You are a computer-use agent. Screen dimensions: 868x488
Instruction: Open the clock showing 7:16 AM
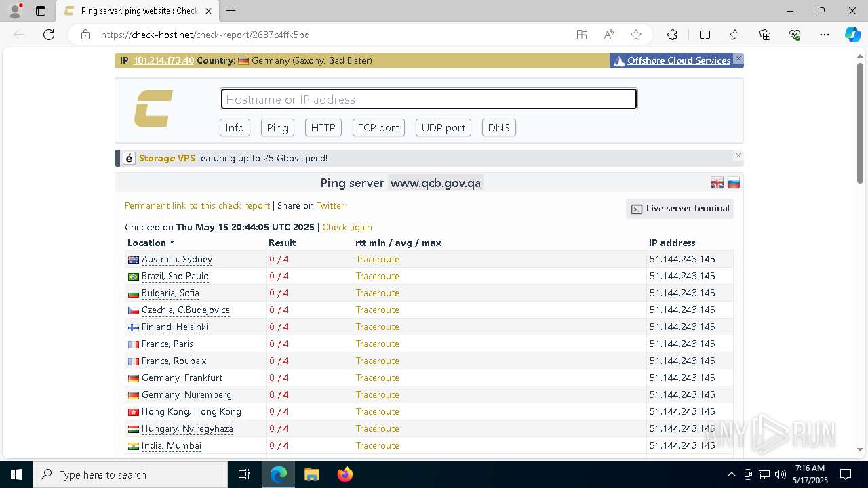(x=810, y=474)
